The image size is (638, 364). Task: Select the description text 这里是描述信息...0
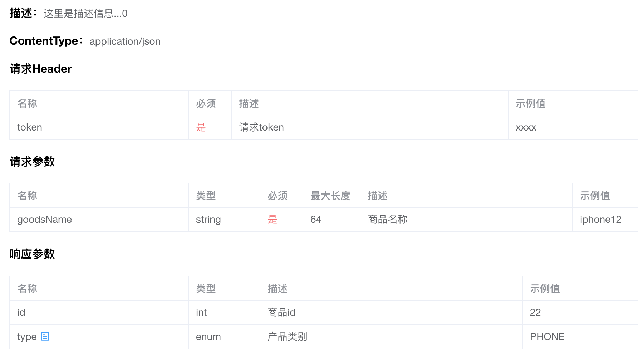85,14
